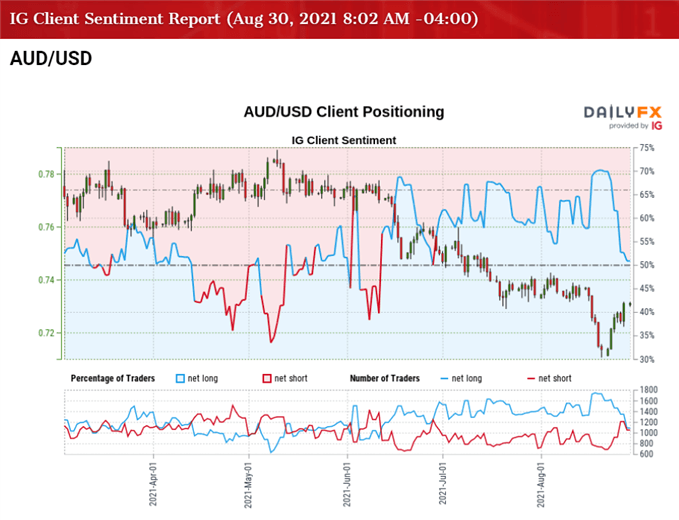This screenshot has height=520, width=679.
Task: Click the IG Client Sentiment Report banner title
Action: [244, 19]
